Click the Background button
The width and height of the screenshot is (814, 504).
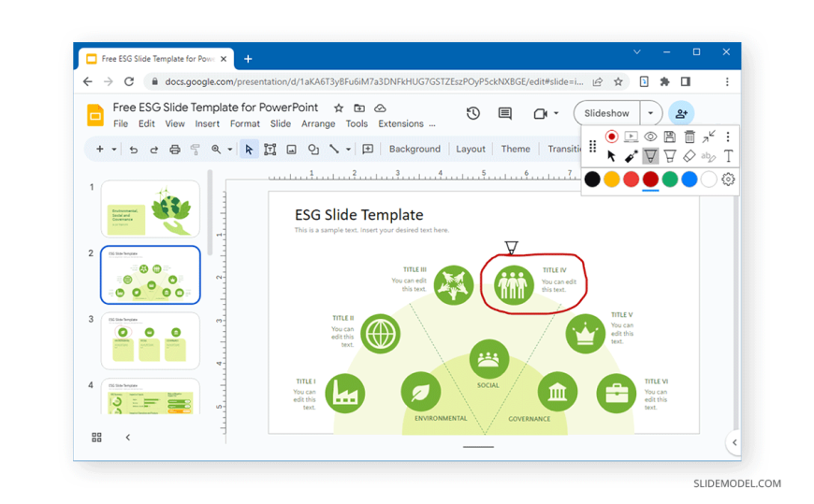coord(414,149)
